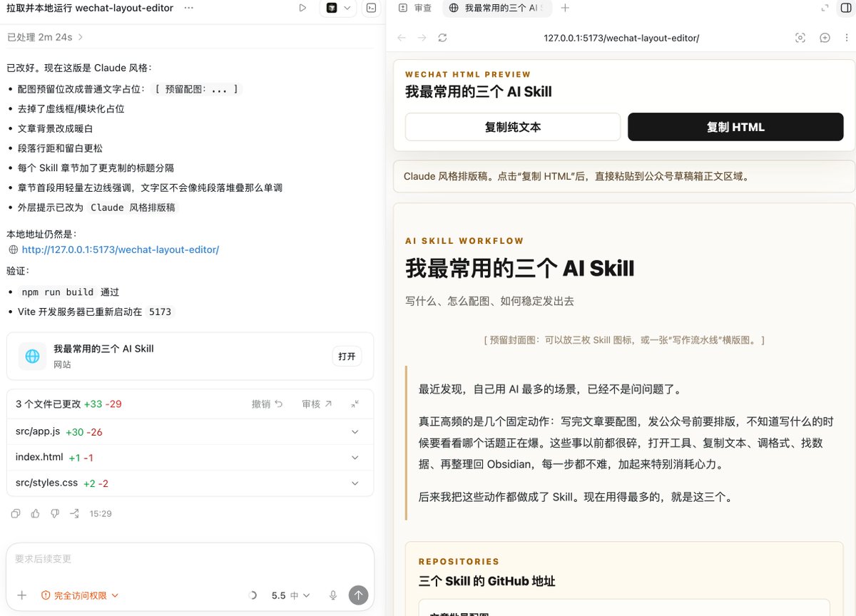Expand the src/app.js diff row

click(x=355, y=431)
